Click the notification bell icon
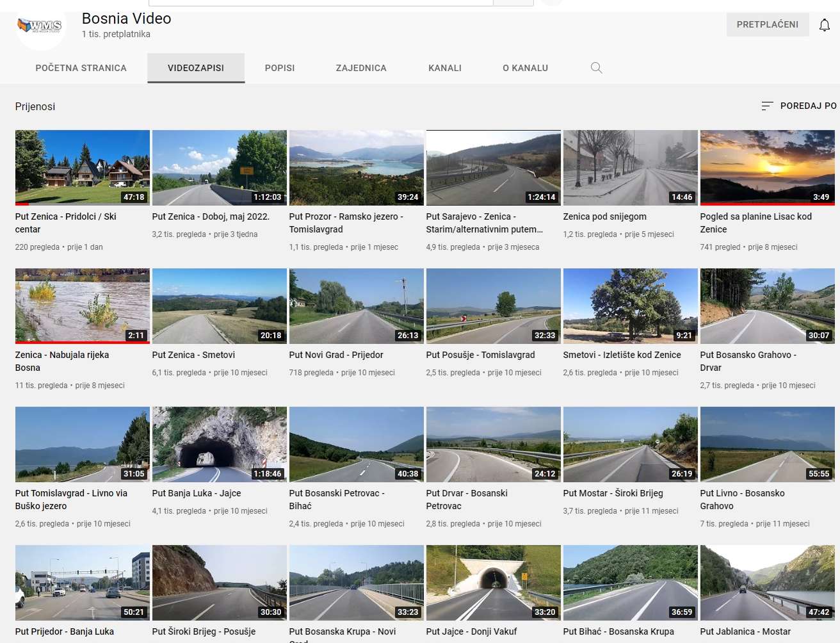This screenshot has width=840, height=643. click(825, 25)
